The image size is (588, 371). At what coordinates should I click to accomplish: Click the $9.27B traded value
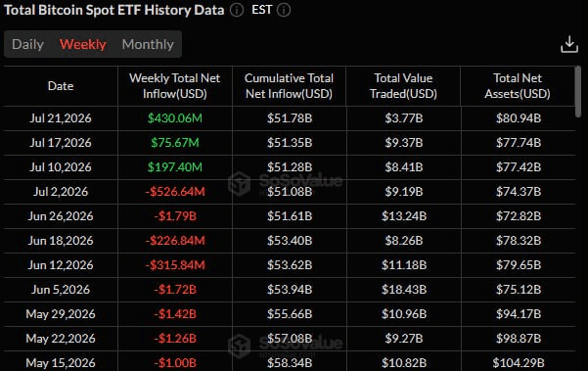(x=404, y=339)
